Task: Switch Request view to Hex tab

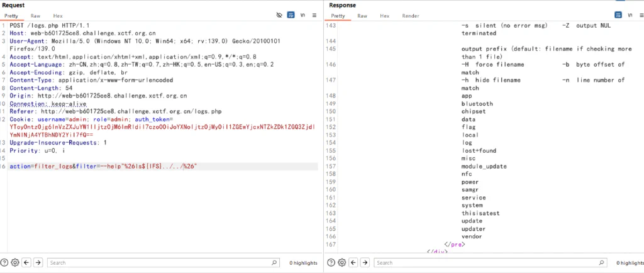Action: click(58, 16)
